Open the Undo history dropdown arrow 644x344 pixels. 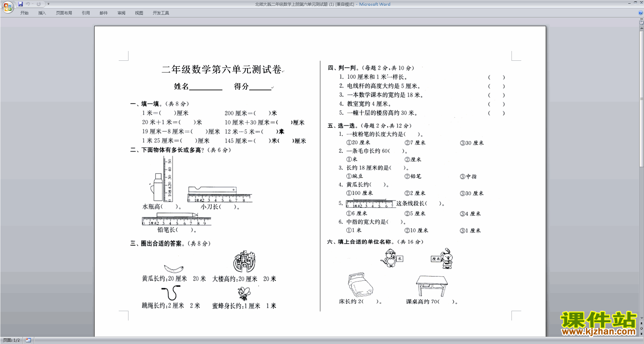pyautogui.click(x=33, y=4)
